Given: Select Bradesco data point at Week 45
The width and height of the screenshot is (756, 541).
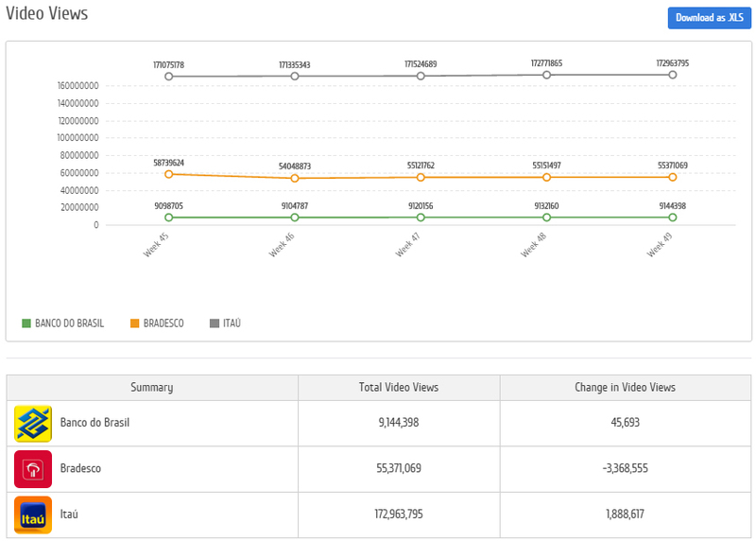Looking at the screenshot, I should tap(168, 174).
